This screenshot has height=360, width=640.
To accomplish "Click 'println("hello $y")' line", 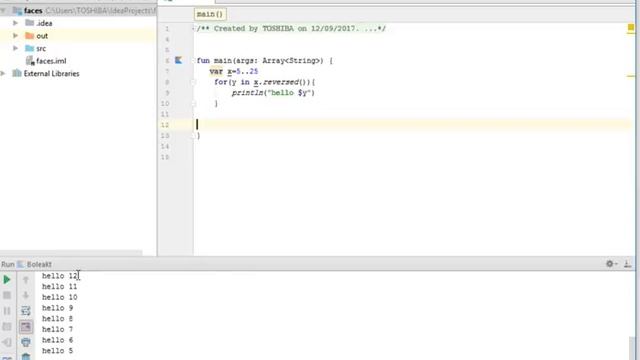I will 273,93.
